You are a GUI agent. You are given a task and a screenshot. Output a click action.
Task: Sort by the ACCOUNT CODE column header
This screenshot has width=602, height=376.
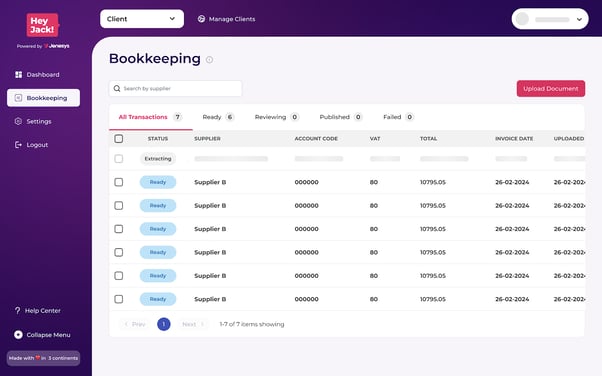click(x=316, y=139)
